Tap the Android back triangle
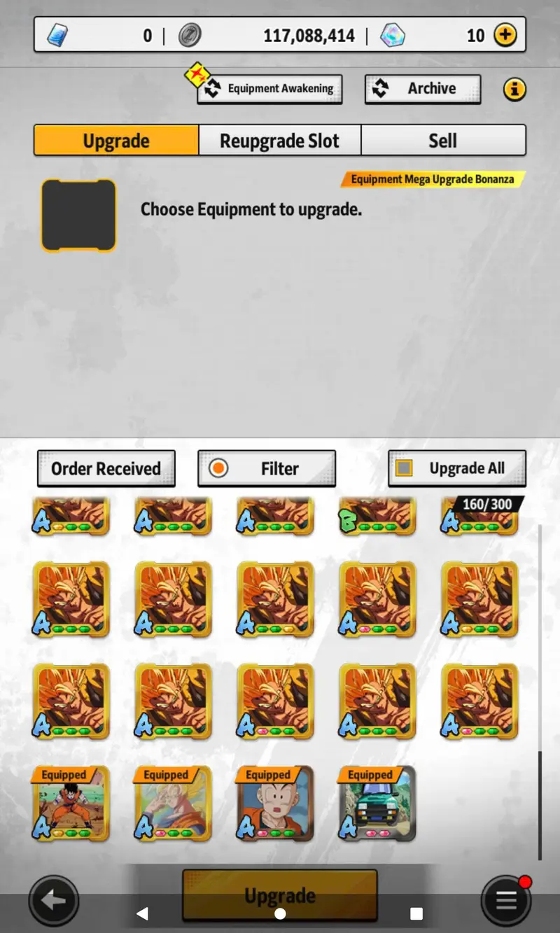The height and width of the screenshot is (933, 560). click(x=142, y=913)
